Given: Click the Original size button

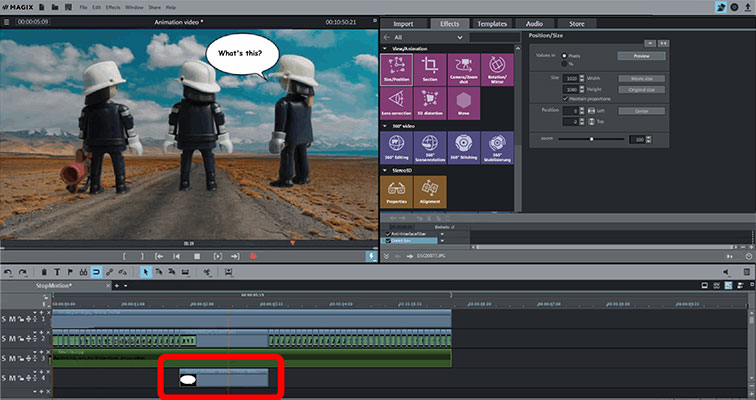Looking at the screenshot, I should coord(641,90).
